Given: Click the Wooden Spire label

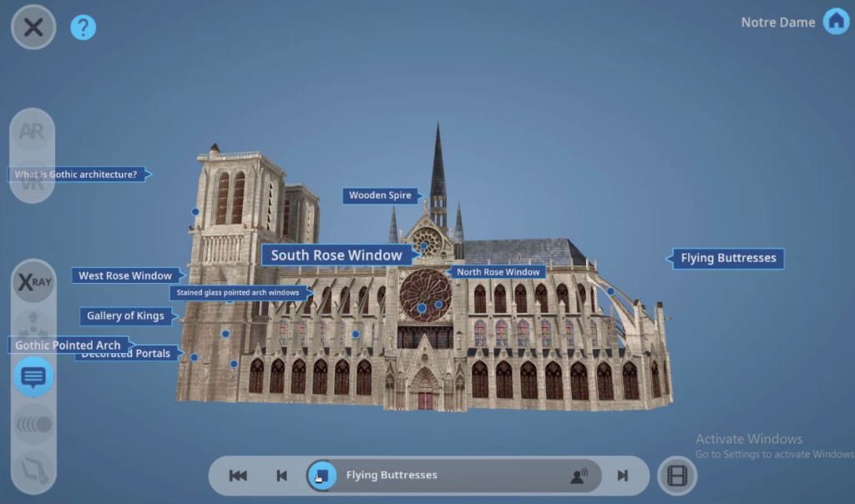Looking at the screenshot, I should click(380, 195).
